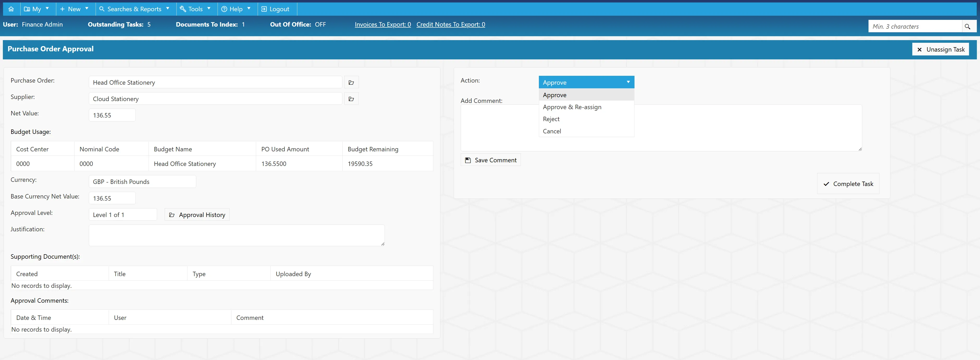
Task: Open Credit Notes To Export link
Action: tap(451, 24)
